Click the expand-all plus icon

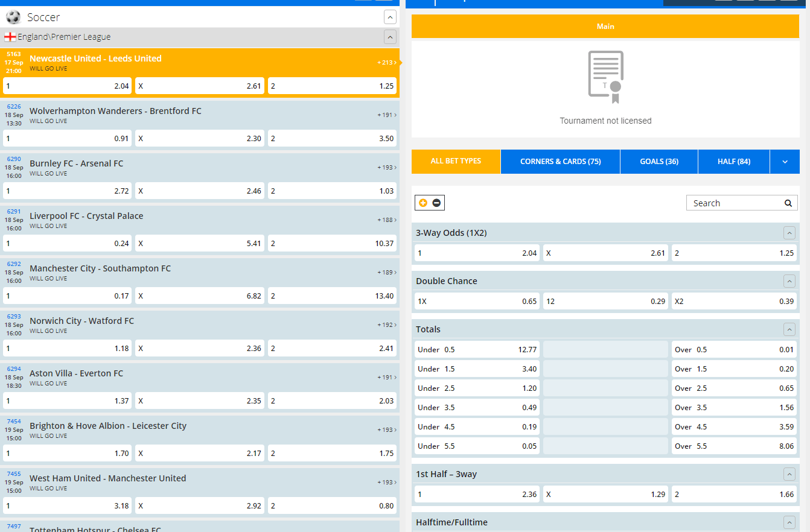[x=423, y=203]
